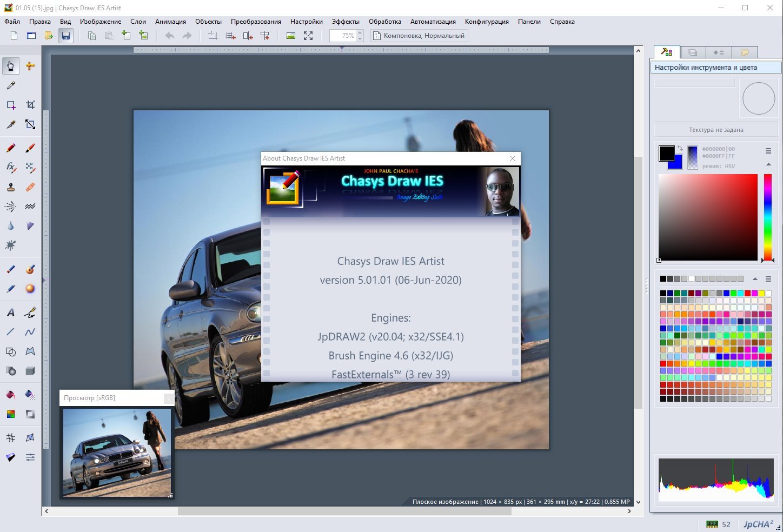The image size is (783, 532).
Task: Swap foreground and background colors arrows
Action: point(680,149)
